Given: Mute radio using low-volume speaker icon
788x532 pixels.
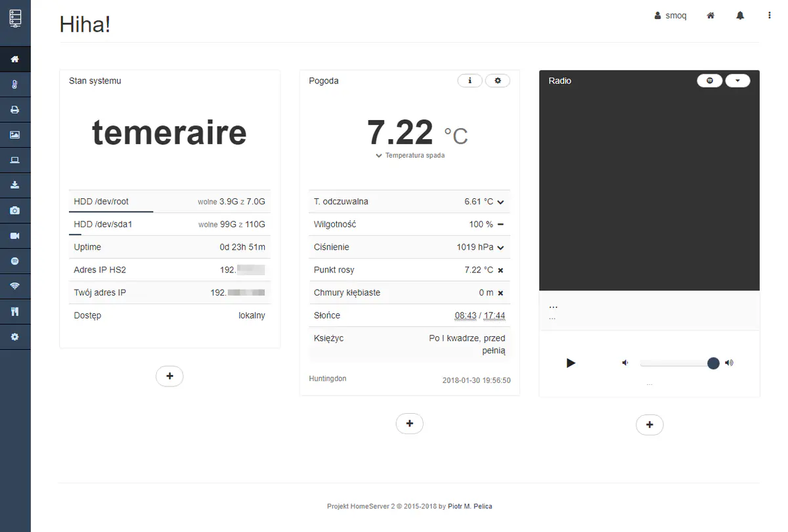Looking at the screenshot, I should pos(625,363).
